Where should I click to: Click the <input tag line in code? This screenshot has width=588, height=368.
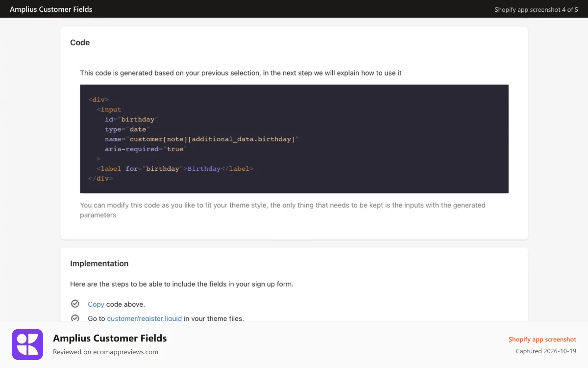[x=109, y=109]
